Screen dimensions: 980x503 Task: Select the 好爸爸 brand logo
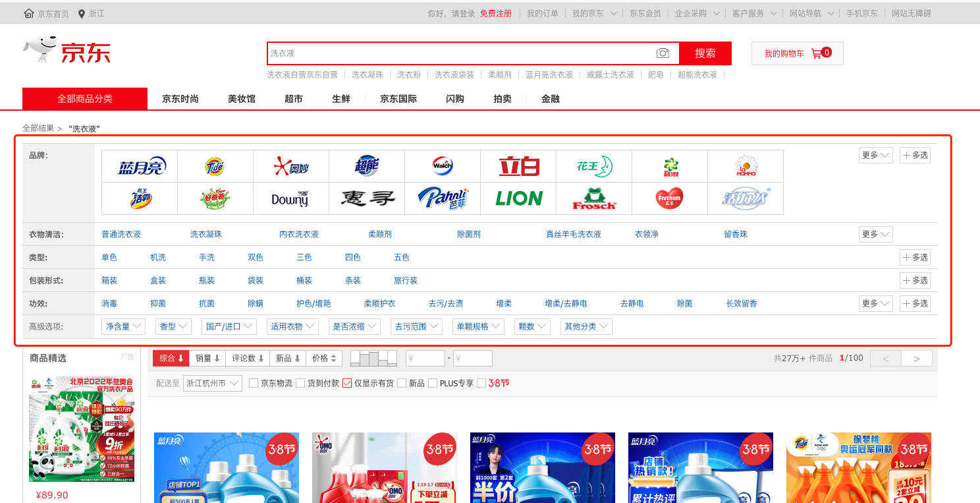click(x=215, y=198)
